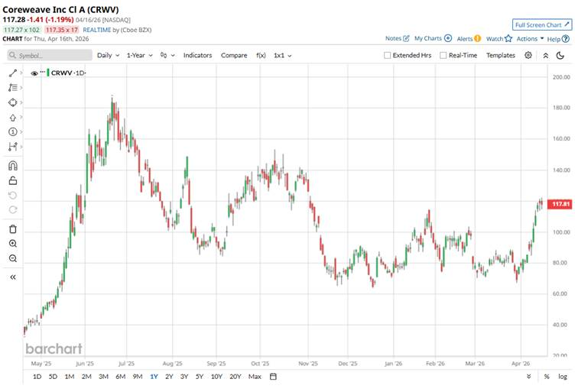Select the 6M time range tab
Viewport: 575px width, 392px height.
click(121, 377)
